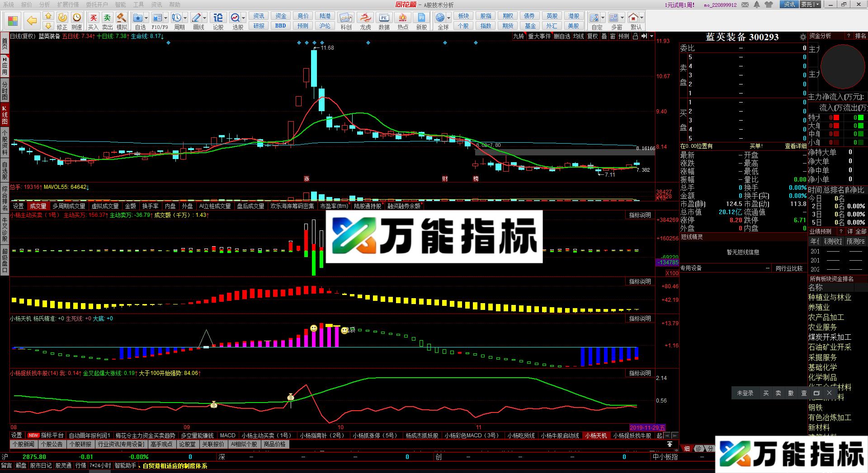The width and height of the screenshot is (868, 473).
Task: Switch to the MACD indicator tab
Action: click(x=227, y=436)
